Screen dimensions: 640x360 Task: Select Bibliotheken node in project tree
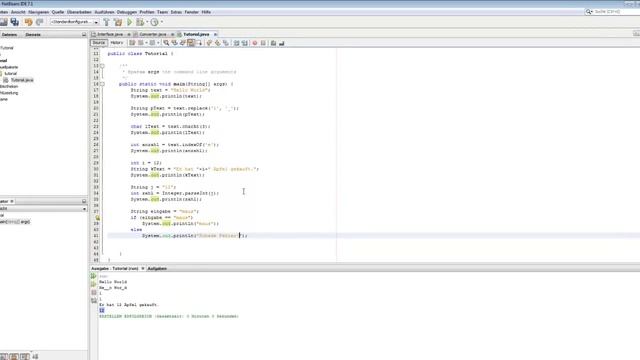point(9,87)
